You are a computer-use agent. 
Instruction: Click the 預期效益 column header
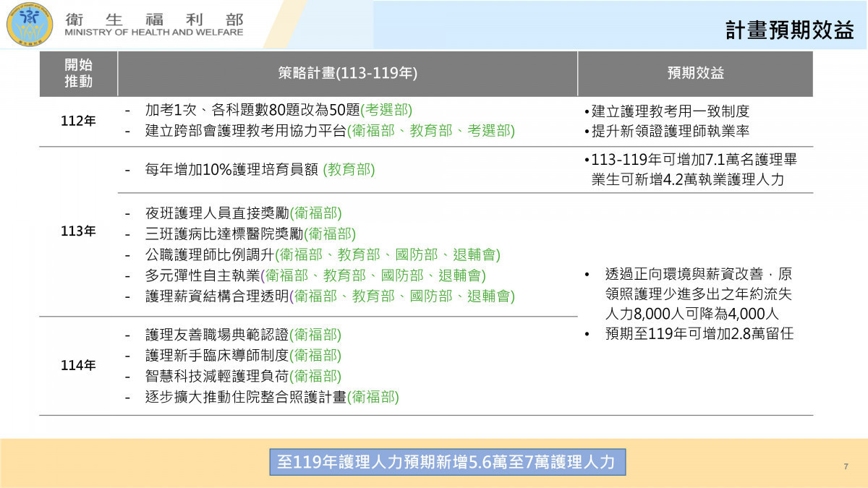695,73
